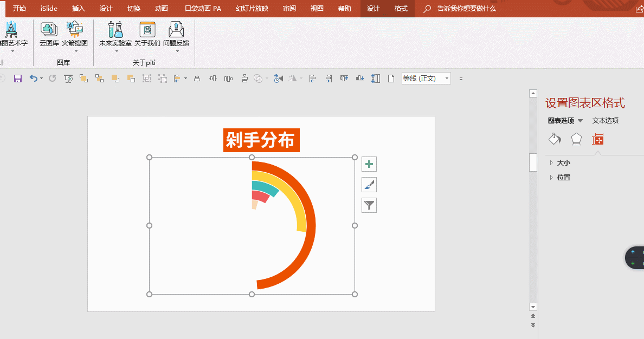Undo the last action
This screenshot has height=339, width=644.
tap(33, 79)
